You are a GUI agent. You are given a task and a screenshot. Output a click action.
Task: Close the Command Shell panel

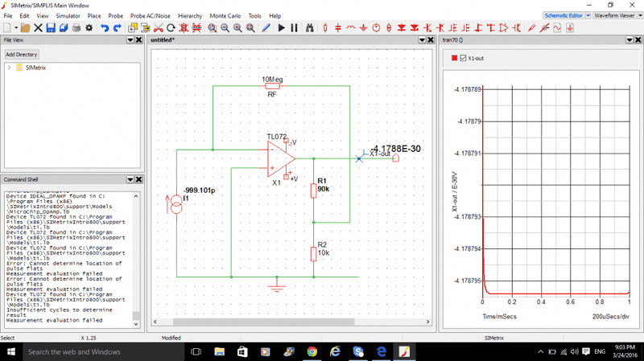point(139,179)
